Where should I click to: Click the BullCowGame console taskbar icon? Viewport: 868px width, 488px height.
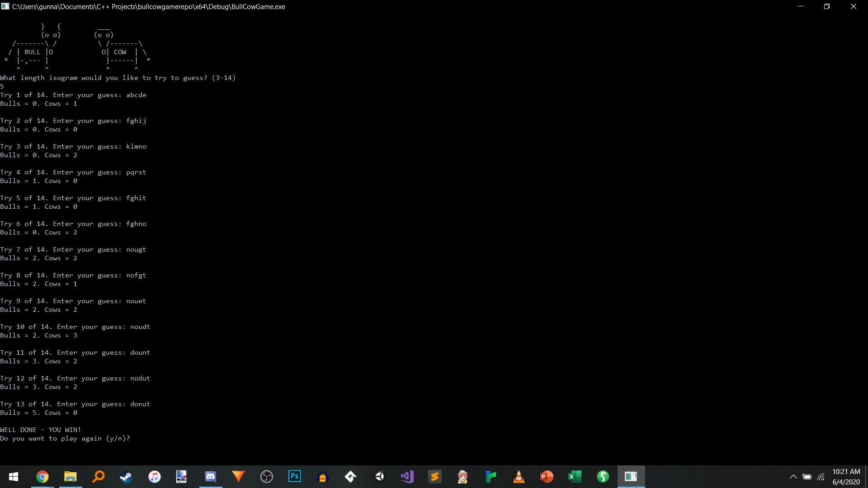coord(631,477)
